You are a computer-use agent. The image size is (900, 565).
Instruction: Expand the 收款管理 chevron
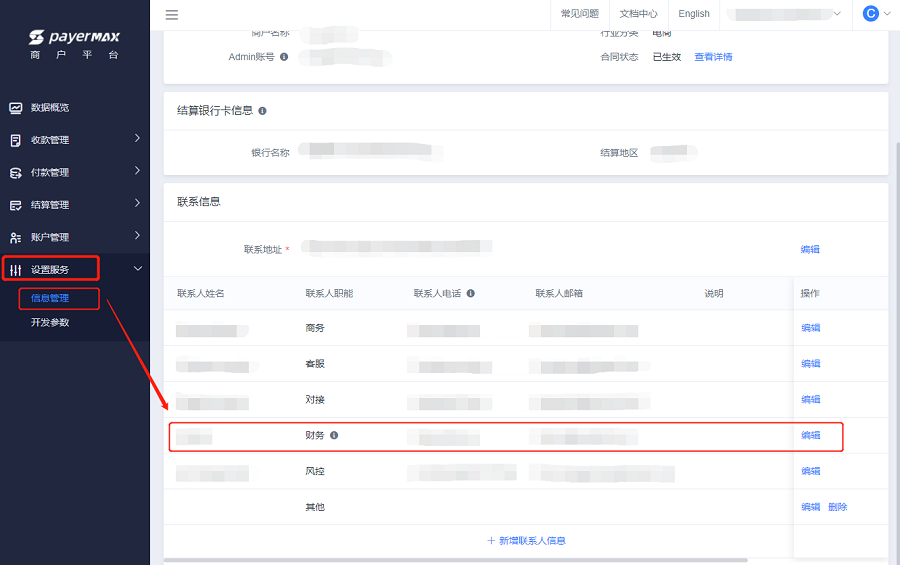[137, 138]
